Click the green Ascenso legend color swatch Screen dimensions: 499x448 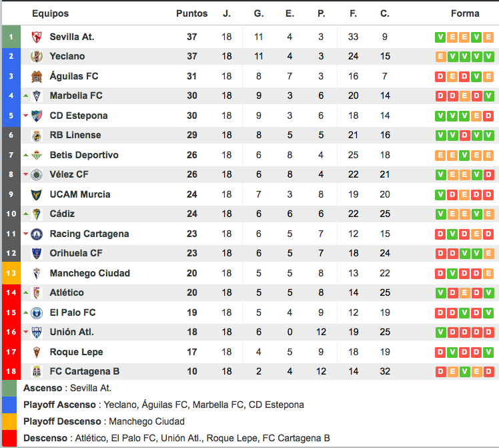tap(9, 388)
